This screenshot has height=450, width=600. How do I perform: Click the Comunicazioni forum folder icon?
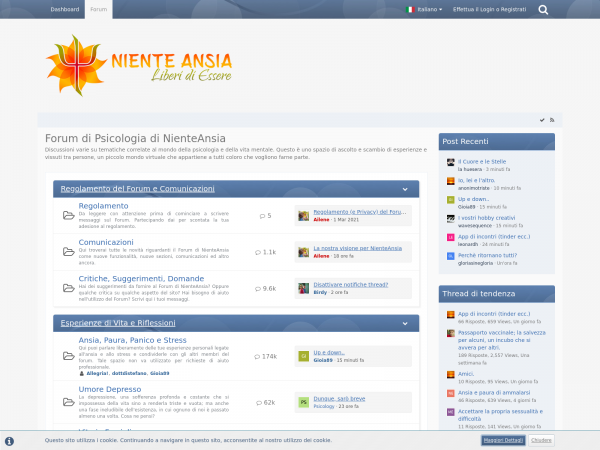click(x=66, y=252)
